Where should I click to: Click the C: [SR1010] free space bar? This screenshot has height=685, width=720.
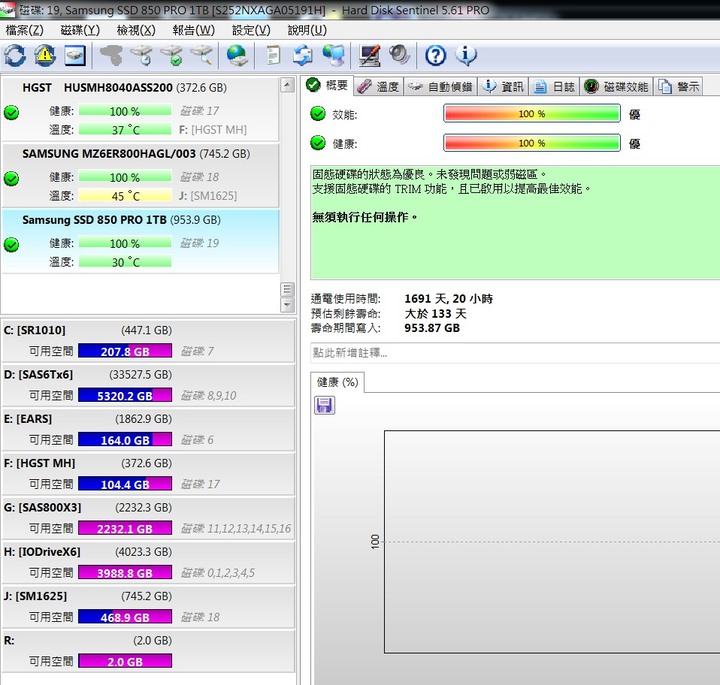[x=125, y=351]
